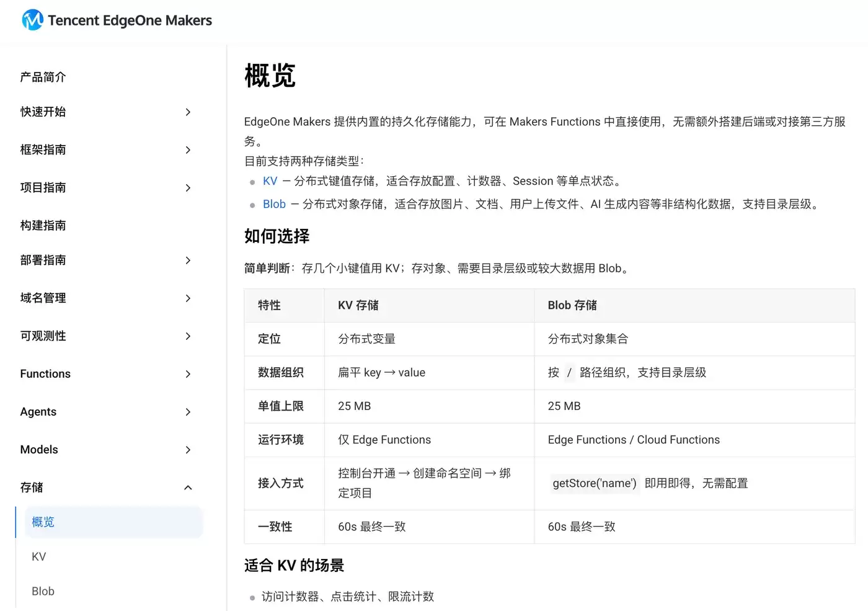Open the 产品简介 sidebar page

43,77
